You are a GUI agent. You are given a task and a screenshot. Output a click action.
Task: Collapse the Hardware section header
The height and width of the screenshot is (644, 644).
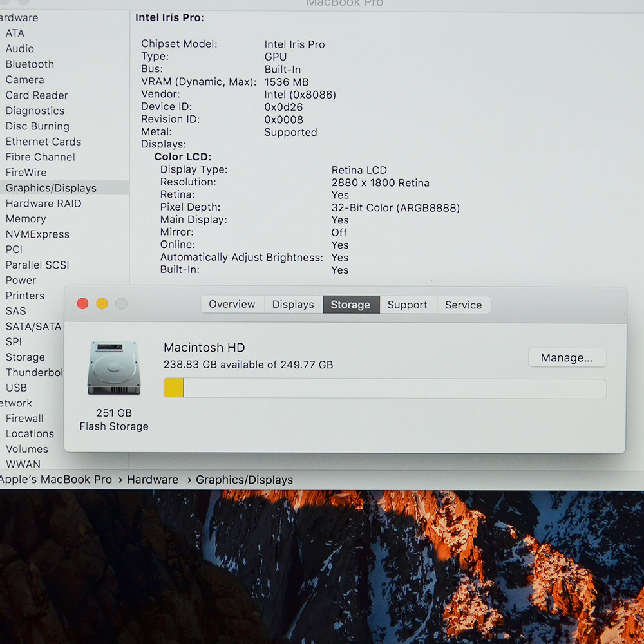[19, 18]
